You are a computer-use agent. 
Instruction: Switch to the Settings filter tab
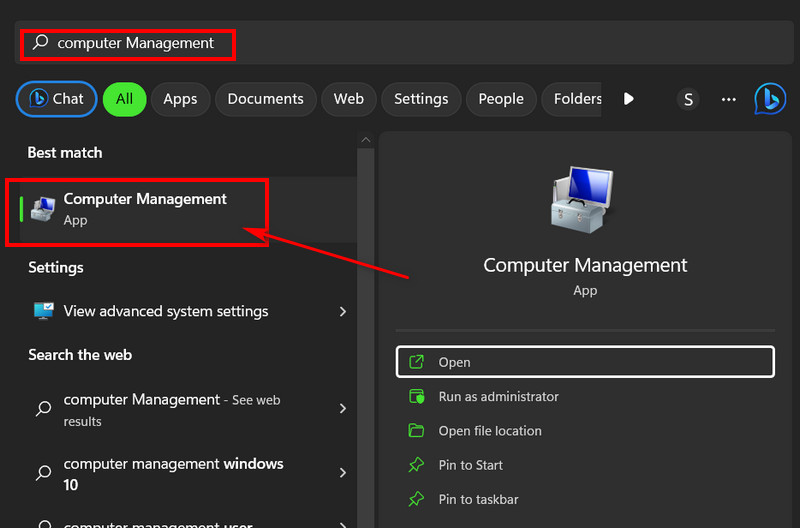pyautogui.click(x=421, y=99)
